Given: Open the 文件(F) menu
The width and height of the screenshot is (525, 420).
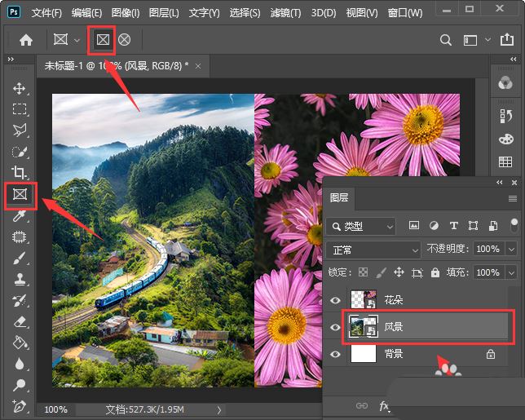Looking at the screenshot, I should point(46,13).
